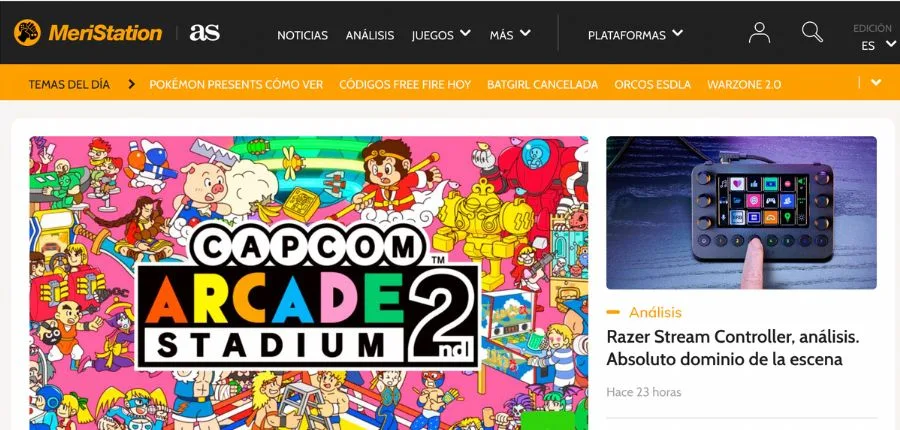Click the MeriStation fist logo icon
900x430 pixels.
tap(27, 33)
